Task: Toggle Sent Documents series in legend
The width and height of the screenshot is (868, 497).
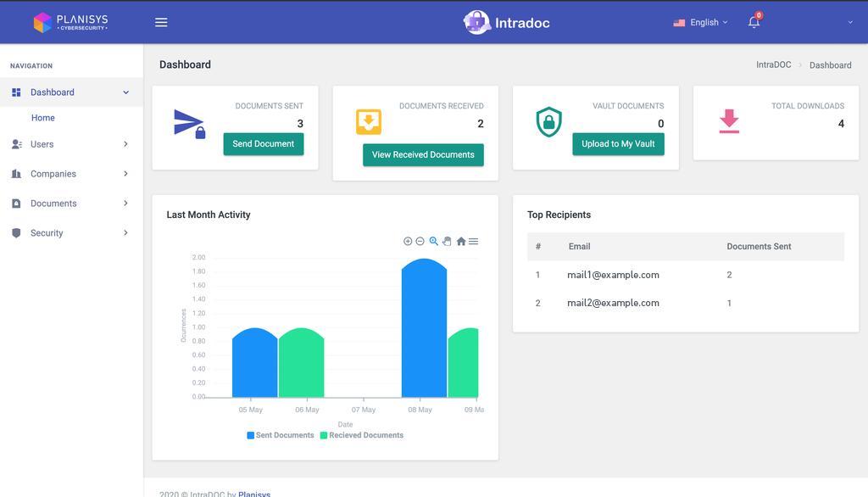Action: coord(281,435)
